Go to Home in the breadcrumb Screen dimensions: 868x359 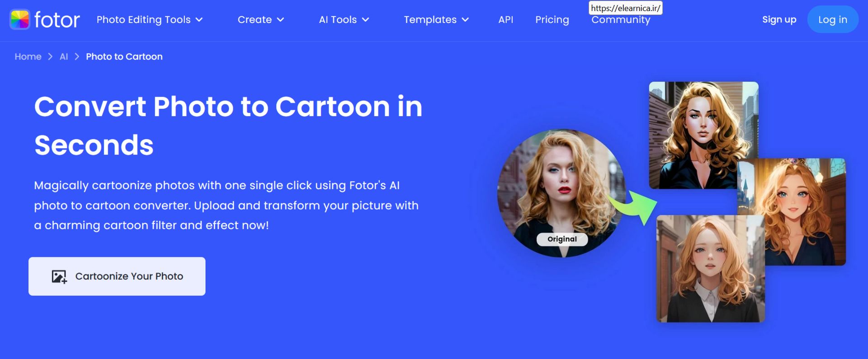tap(28, 56)
